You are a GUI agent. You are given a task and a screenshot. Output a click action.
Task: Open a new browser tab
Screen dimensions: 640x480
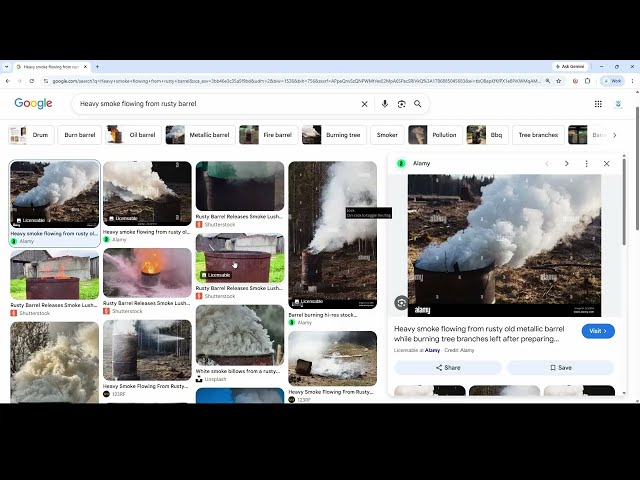point(97,67)
